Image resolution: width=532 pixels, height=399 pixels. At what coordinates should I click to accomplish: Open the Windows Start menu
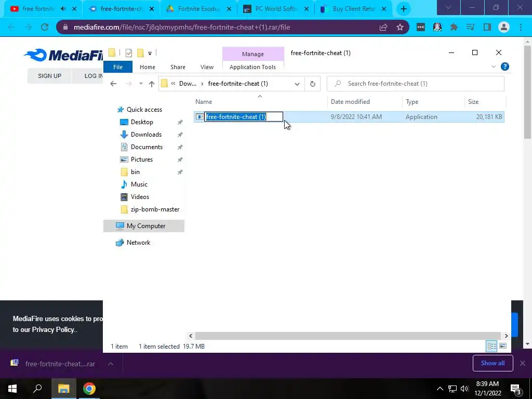(12, 389)
